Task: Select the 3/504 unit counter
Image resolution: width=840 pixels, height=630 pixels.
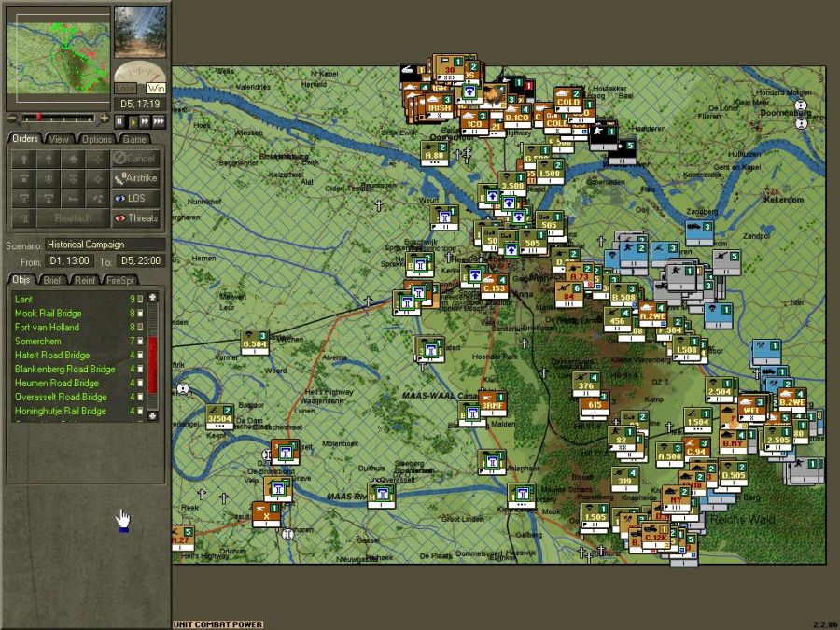Action: [x=220, y=417]
